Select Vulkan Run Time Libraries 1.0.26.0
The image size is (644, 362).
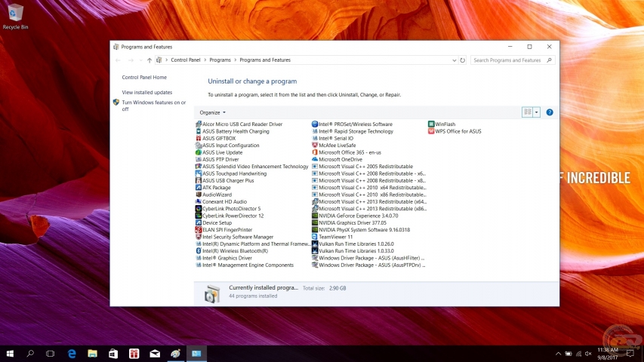(x=353, y=244)
